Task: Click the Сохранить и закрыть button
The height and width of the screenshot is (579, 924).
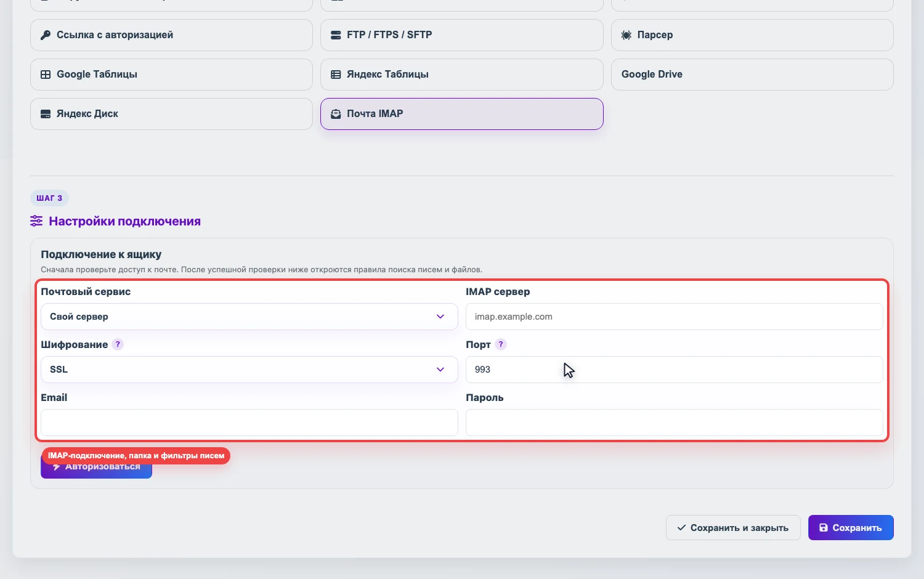Action: click(x=733, y=528)
